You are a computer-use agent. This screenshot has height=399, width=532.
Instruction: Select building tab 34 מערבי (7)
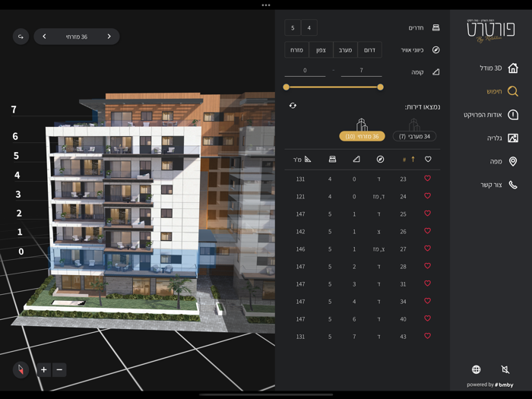[414, 136]
